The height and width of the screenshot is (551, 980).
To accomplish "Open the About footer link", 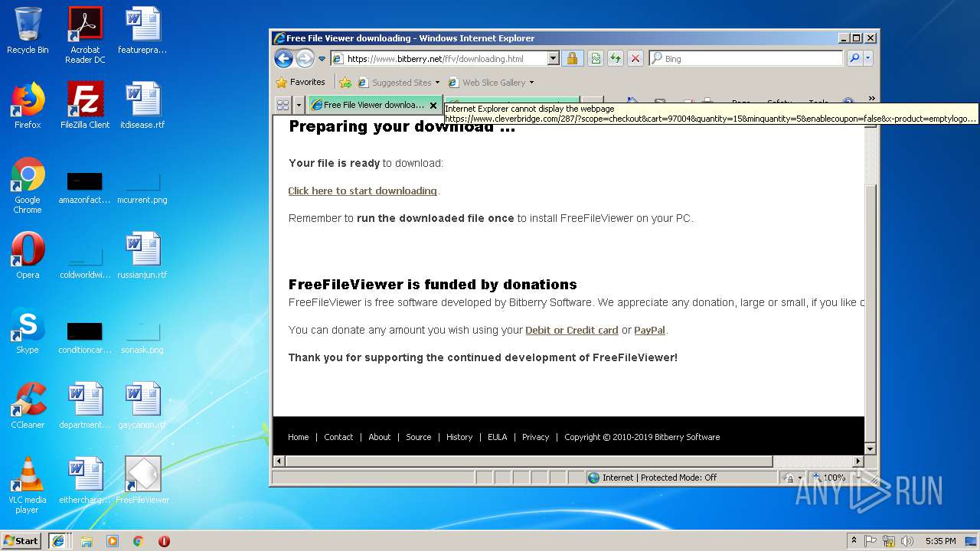I will (x=380, y=437).
